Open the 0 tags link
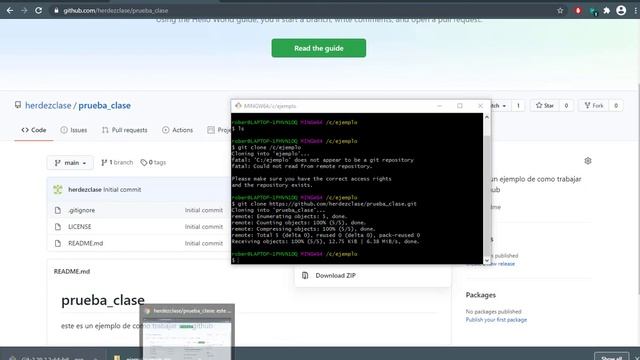 click(153, 162)
